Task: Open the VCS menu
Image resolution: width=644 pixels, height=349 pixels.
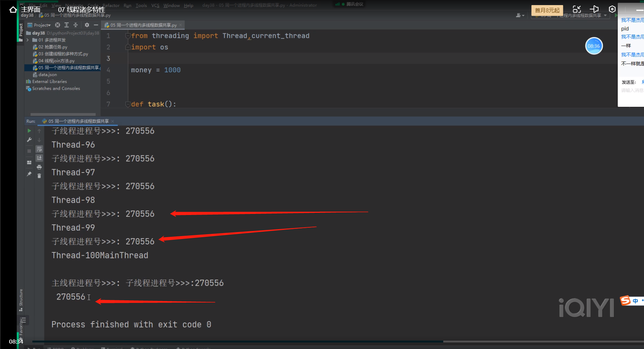Action: [x=155, y=5]
